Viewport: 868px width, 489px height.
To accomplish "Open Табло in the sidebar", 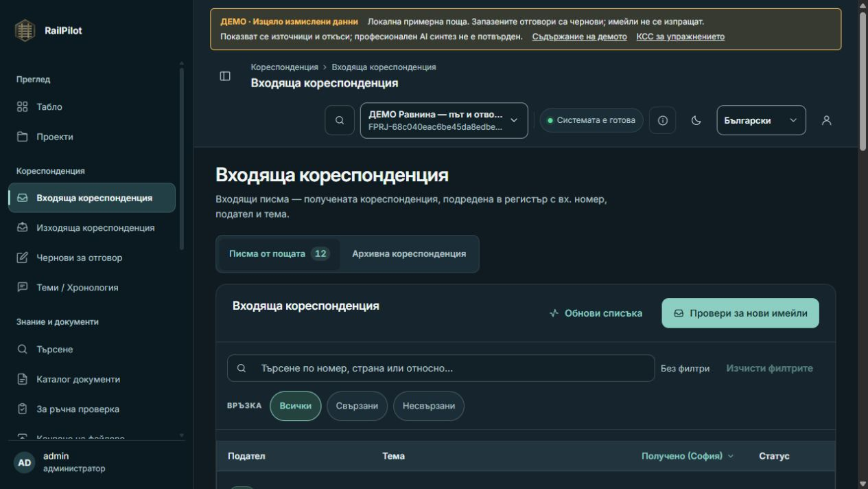I will pos(92,107).
